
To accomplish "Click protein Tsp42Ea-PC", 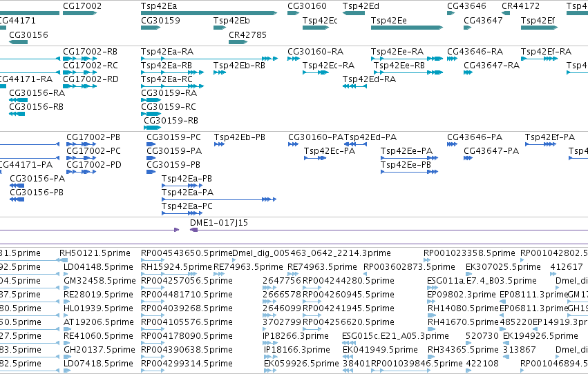I will click(187, 206).
